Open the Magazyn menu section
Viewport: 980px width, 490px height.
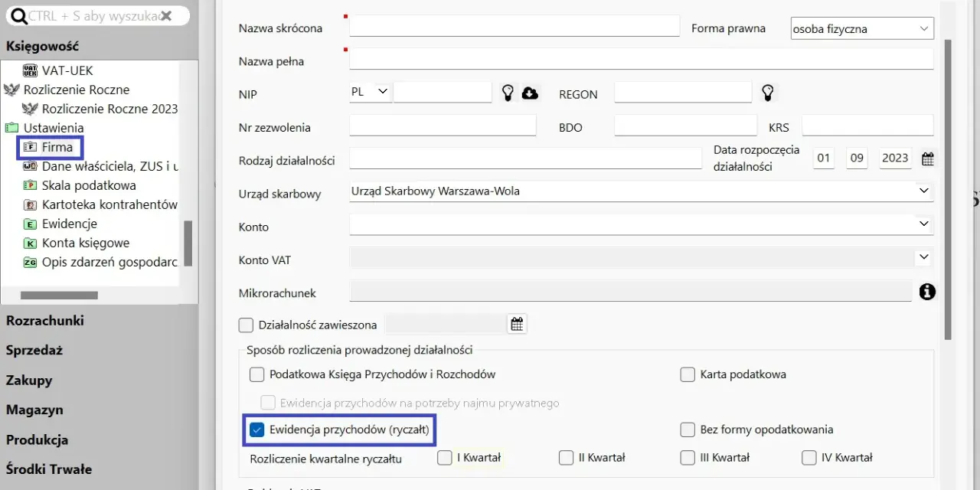click(34, 410)
